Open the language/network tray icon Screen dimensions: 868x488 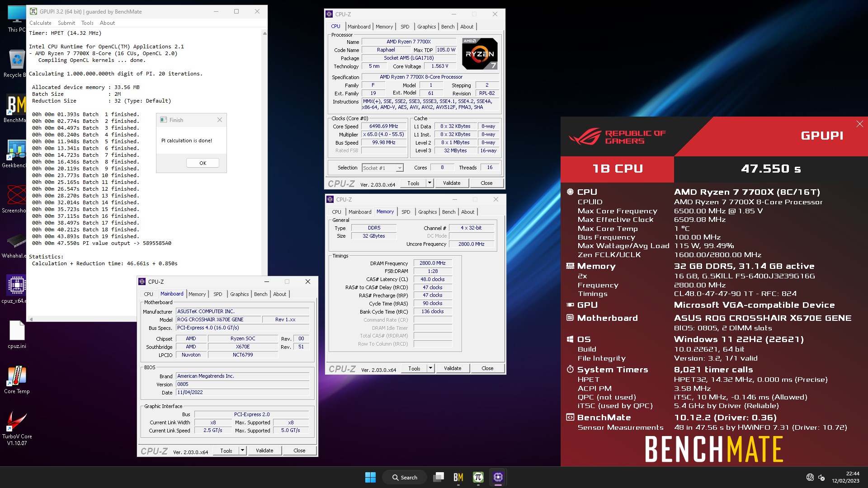pos(810,477)
